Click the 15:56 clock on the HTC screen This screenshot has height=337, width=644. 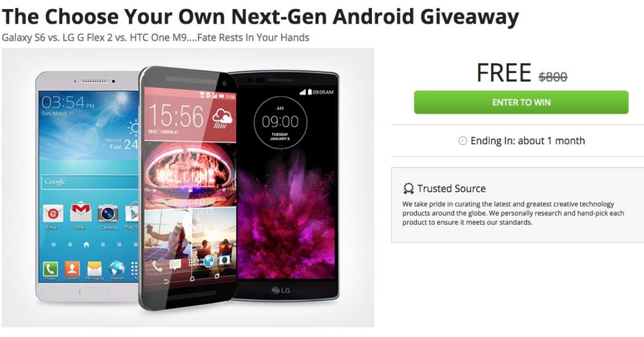coord(176,116)
